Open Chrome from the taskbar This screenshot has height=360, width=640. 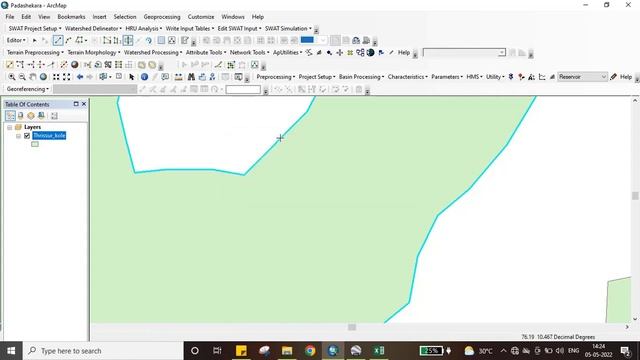coord(310,351)
